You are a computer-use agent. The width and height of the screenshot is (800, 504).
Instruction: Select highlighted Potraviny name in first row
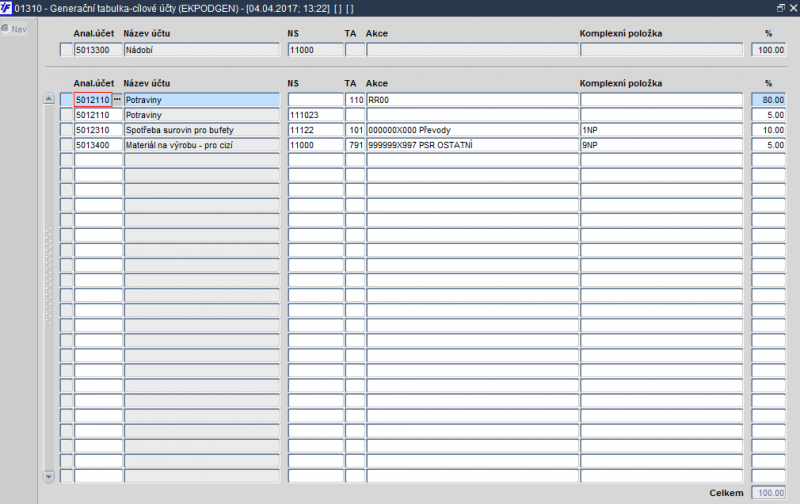pyautogui.click(x=202, y=100)
